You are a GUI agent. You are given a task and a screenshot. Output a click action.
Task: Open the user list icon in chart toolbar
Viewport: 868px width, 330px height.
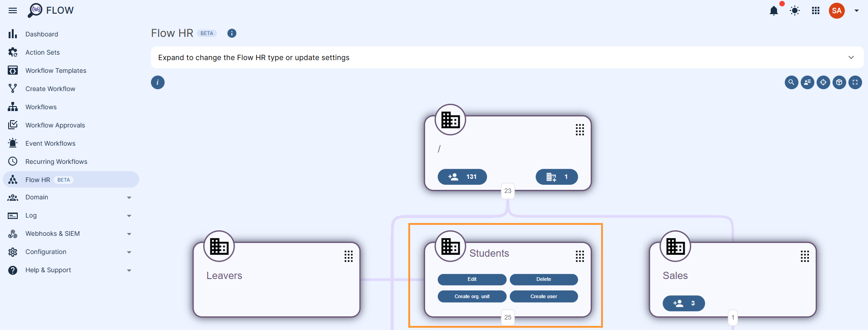[807, 82]
